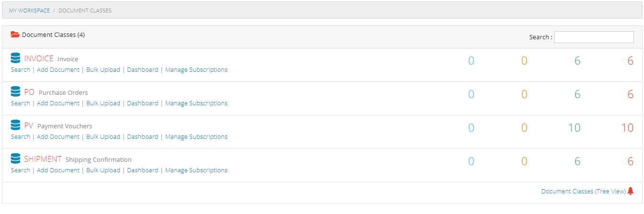Focus the Search input field
This screenshot has height=214, width=644.
pos(594,37)
